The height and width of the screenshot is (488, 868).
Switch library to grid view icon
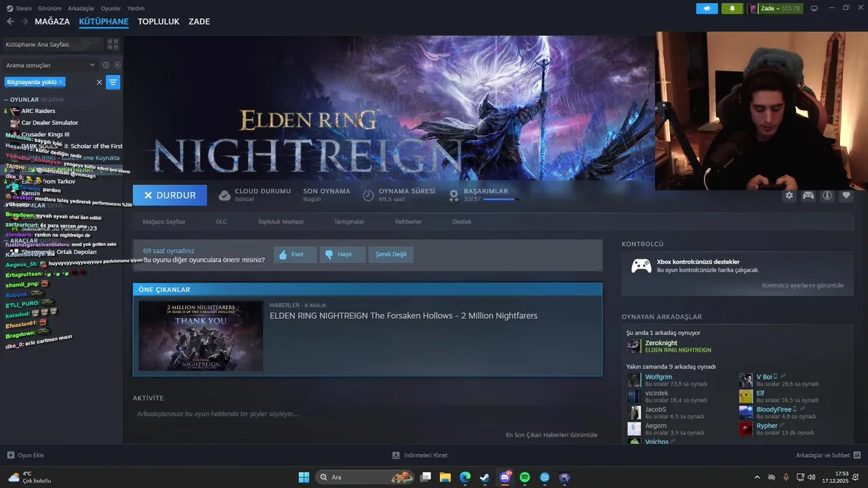[x=113, y=44]
